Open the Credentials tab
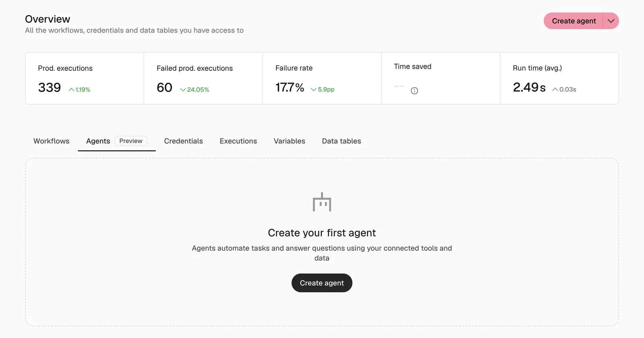644x338 pixels. tap(184, 141)
